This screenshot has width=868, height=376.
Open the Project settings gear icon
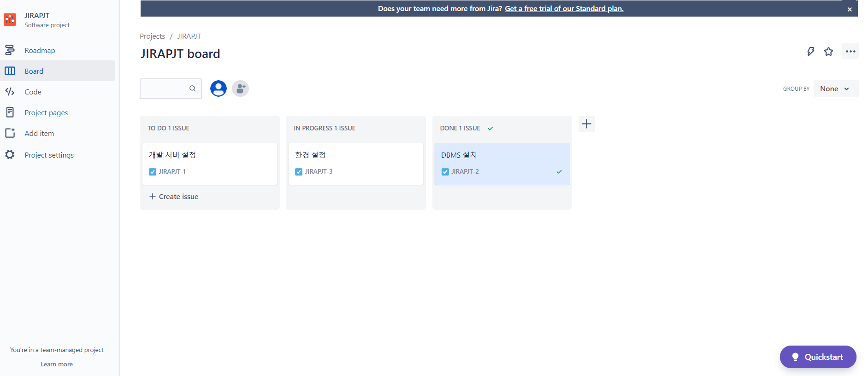[x=10, y=154]
